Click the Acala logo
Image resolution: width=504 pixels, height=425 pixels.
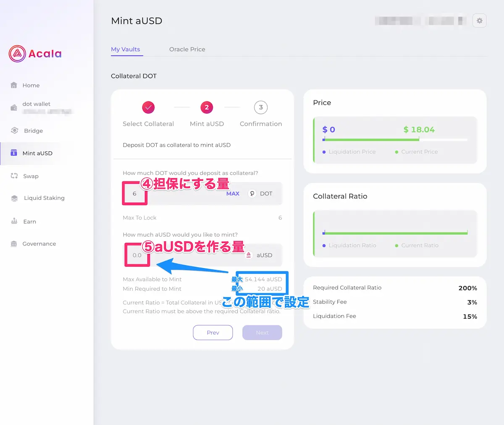point(35,54)
